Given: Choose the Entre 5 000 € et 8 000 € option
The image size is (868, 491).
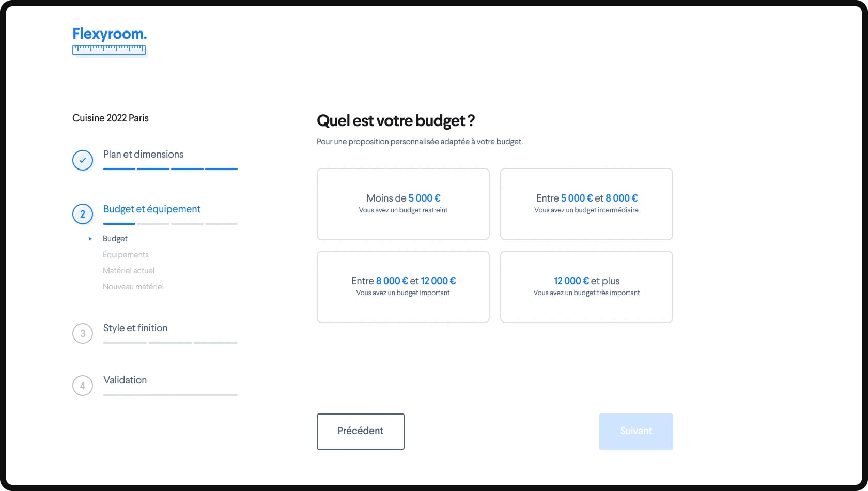Looking at the screenshot, I should click(586, 204).
